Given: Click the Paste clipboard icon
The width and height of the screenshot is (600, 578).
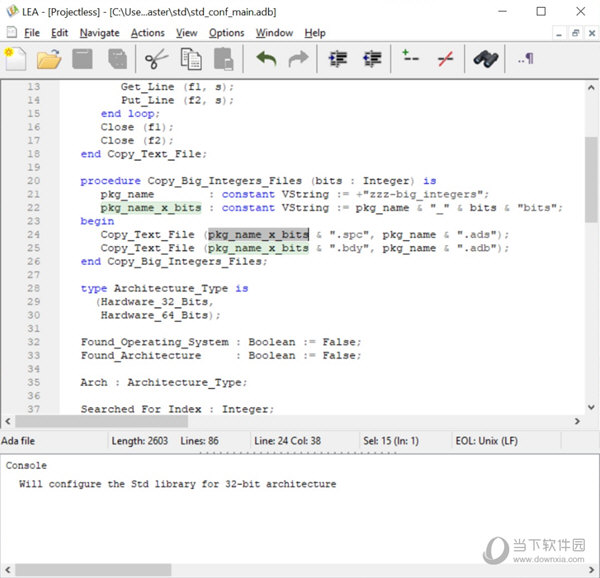Looking at the screenshot, I should [224, 59].
